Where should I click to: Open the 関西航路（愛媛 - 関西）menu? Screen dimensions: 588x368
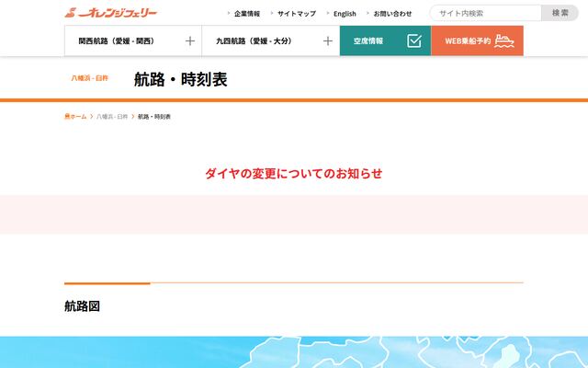(133, 40)
